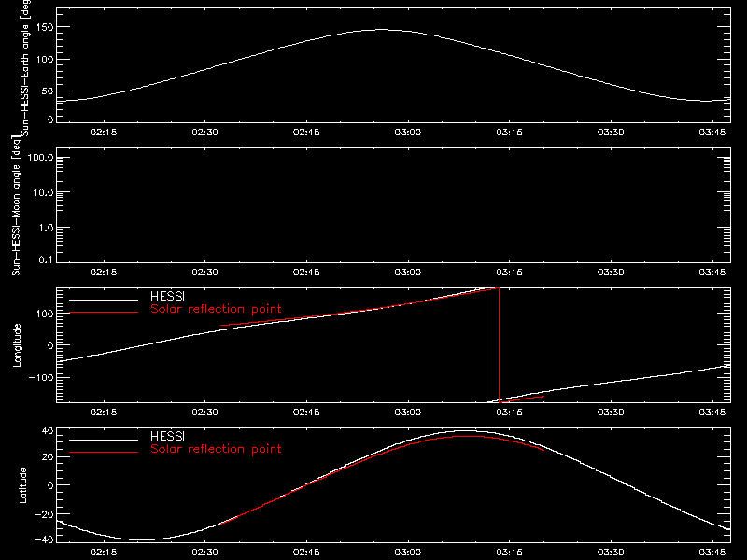Click 03:45 time label under Latitude plot
Screen dimensions: 747x560
pyautogui.click(x=712, y=552)
